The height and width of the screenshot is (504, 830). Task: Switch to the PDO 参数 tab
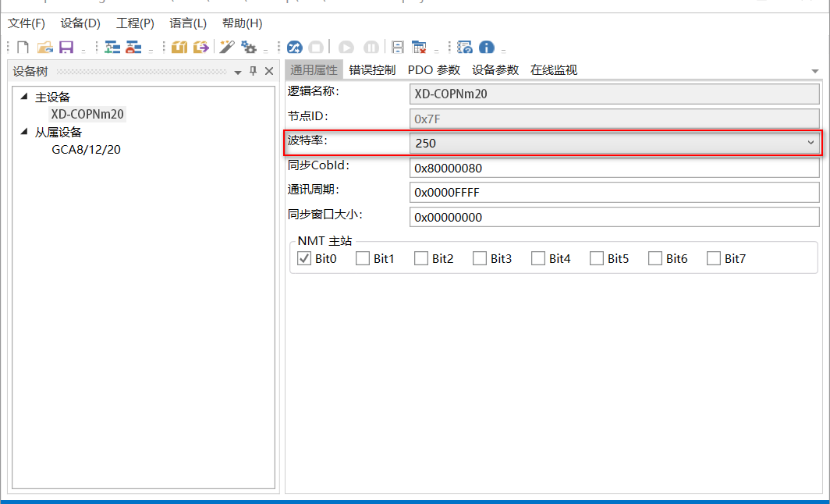click(434, 69)
